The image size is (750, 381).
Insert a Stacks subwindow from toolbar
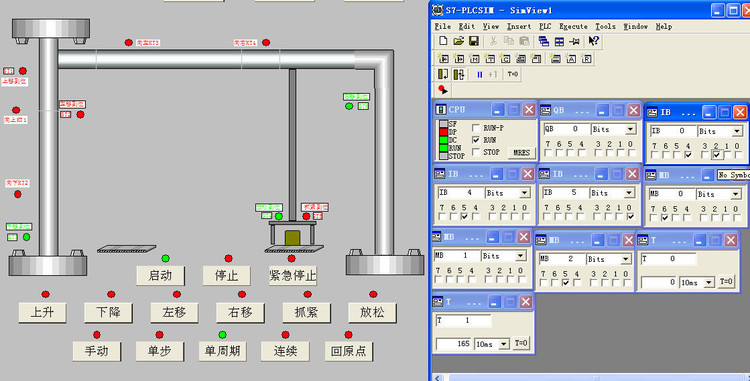pos(555,59)
